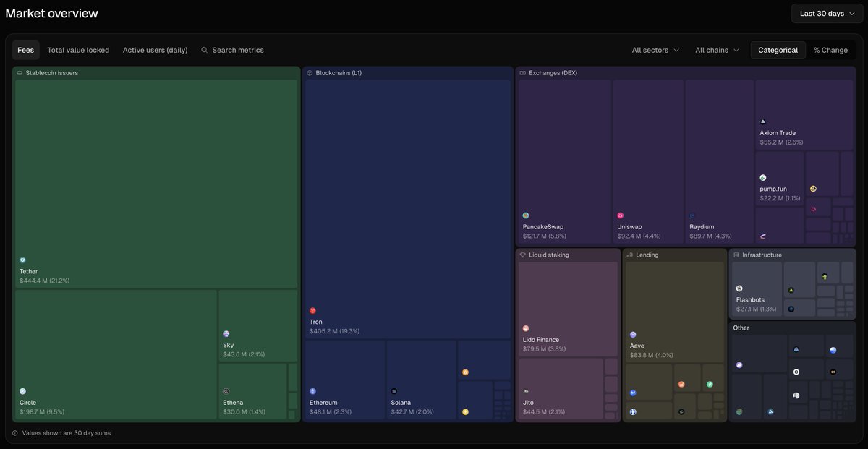Screen dimensions: 868x449
Task: Open the All chains filter
Action: point(717,50)
